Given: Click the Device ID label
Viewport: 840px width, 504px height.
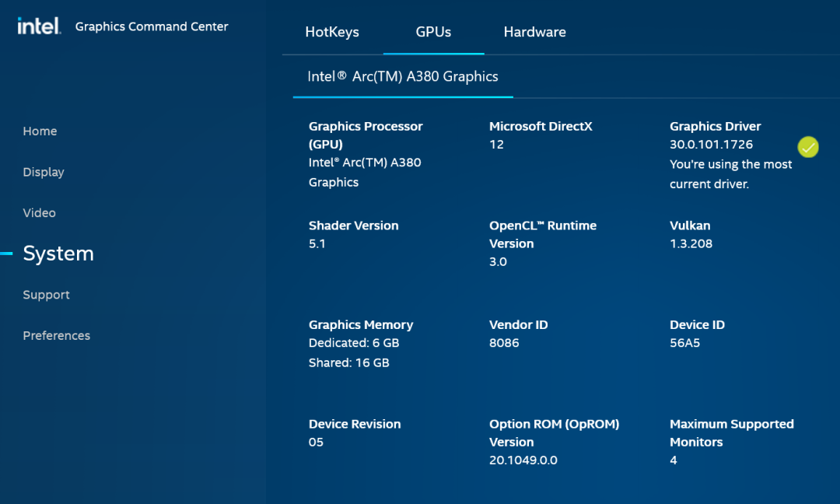Looking at the screenshot, I should (697, 324).
